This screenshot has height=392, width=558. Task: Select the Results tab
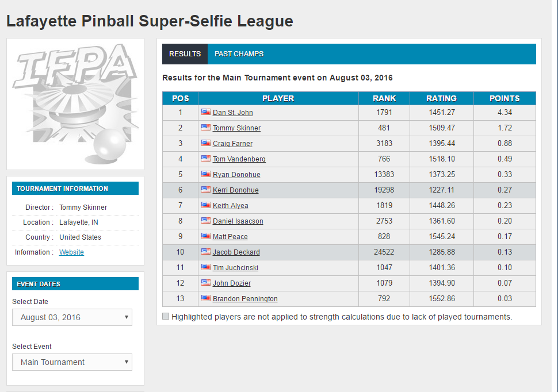tap(185, 54)
